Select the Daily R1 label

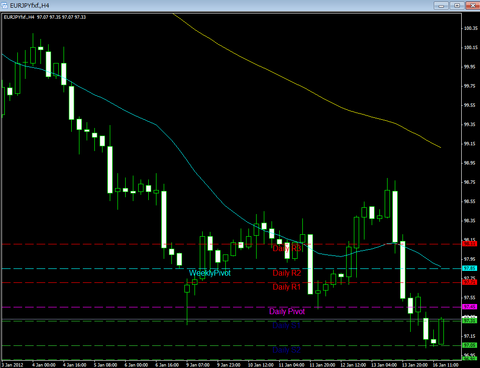pos(287,287)
